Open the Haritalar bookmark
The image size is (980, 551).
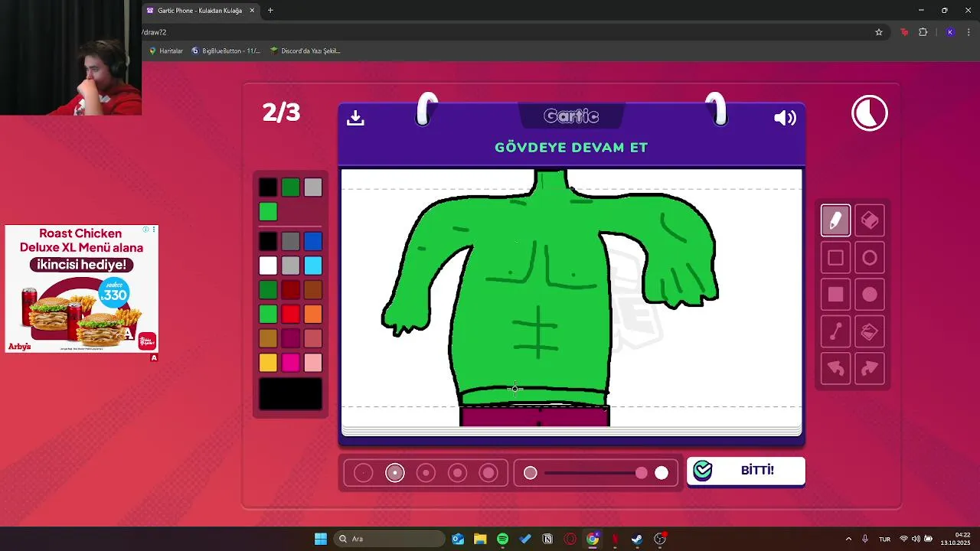(x=166, y=51)
